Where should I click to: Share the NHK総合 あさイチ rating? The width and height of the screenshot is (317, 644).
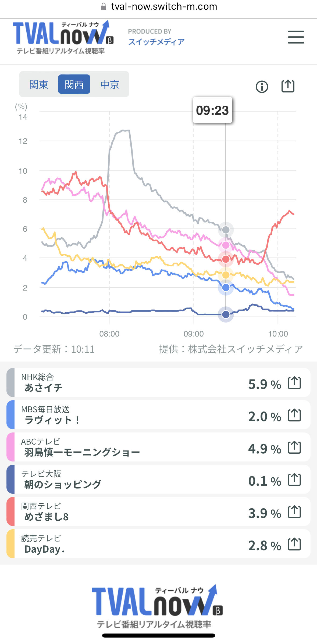(x=294, y=383)
